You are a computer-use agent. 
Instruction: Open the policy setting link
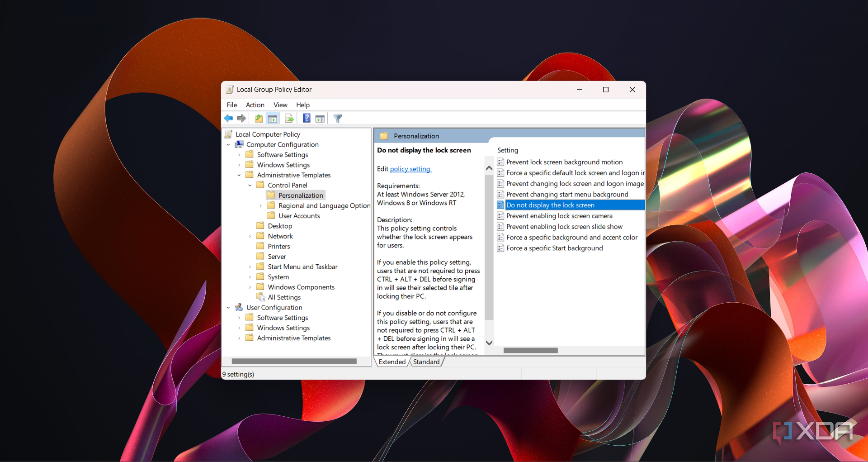tap(410, 169)
